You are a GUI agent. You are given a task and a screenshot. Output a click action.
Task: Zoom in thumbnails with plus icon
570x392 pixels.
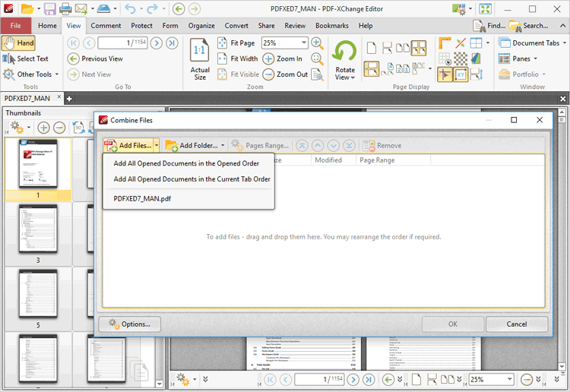click(43, 128)
